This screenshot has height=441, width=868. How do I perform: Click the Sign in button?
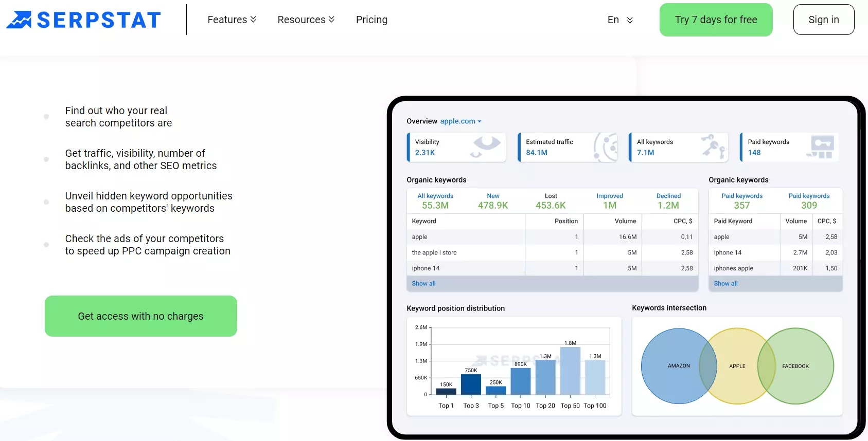[824, 20]
